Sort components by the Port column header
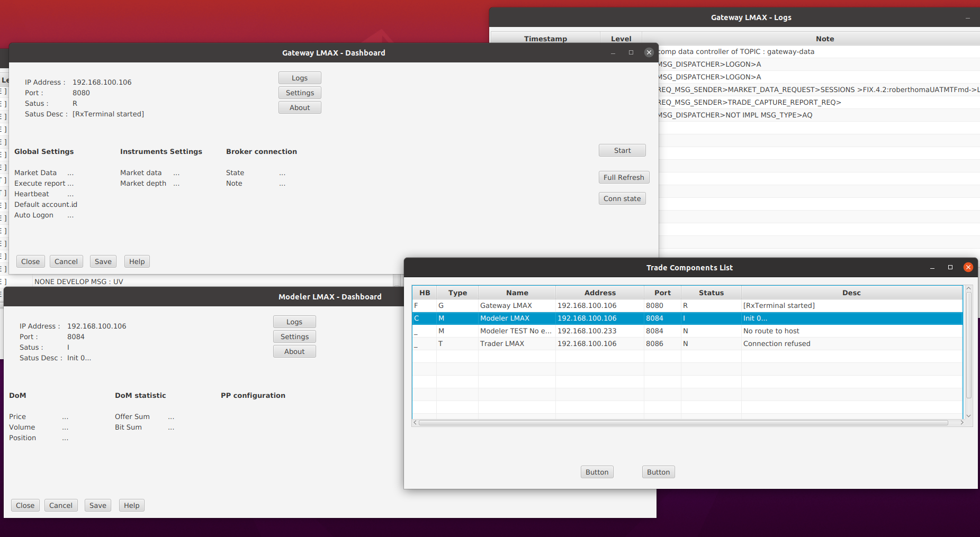This screenshot has width=980, height=537. point(662,292)
